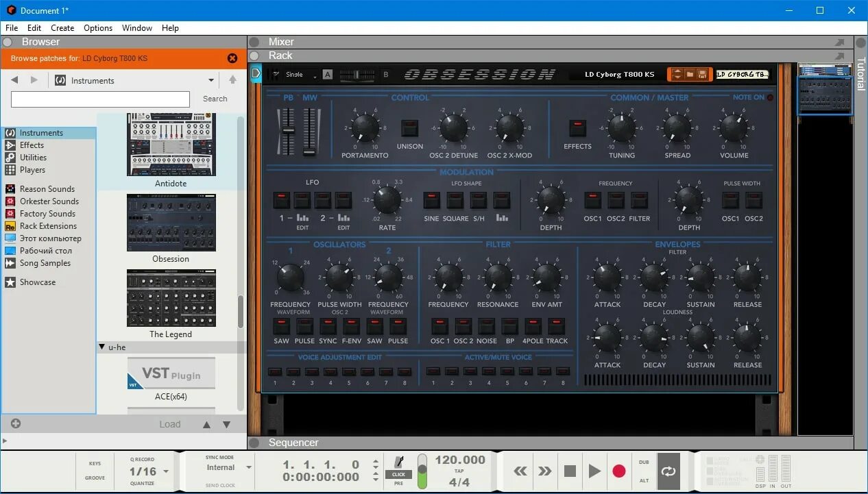Toggle the 4POLE filter button

(533, 326)
